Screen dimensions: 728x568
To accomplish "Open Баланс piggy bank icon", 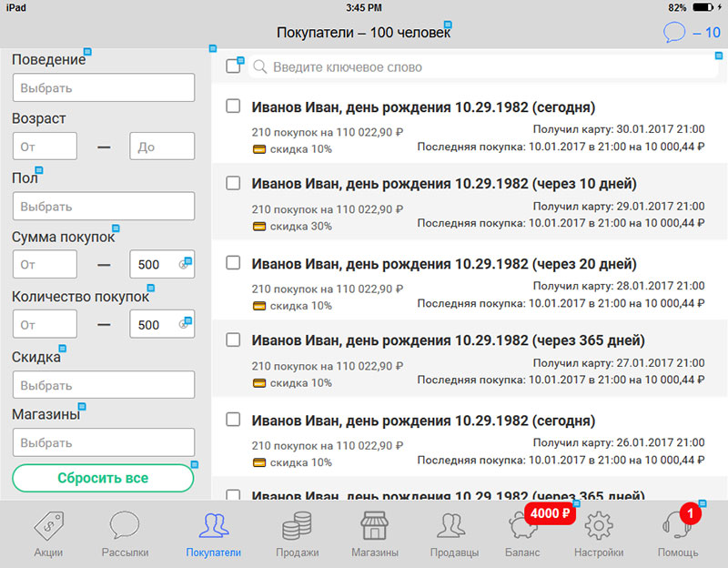I will point(523,529).
